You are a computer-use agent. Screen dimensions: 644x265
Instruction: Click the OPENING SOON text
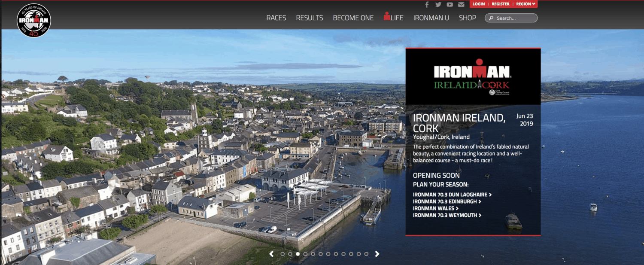(436, 175)
